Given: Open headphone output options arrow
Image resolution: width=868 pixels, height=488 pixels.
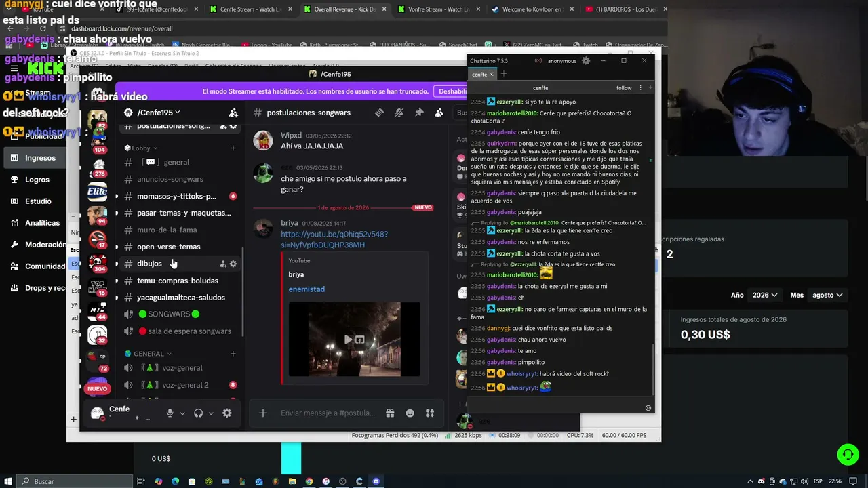Looking at the screenshot, I should pos(210,413).
